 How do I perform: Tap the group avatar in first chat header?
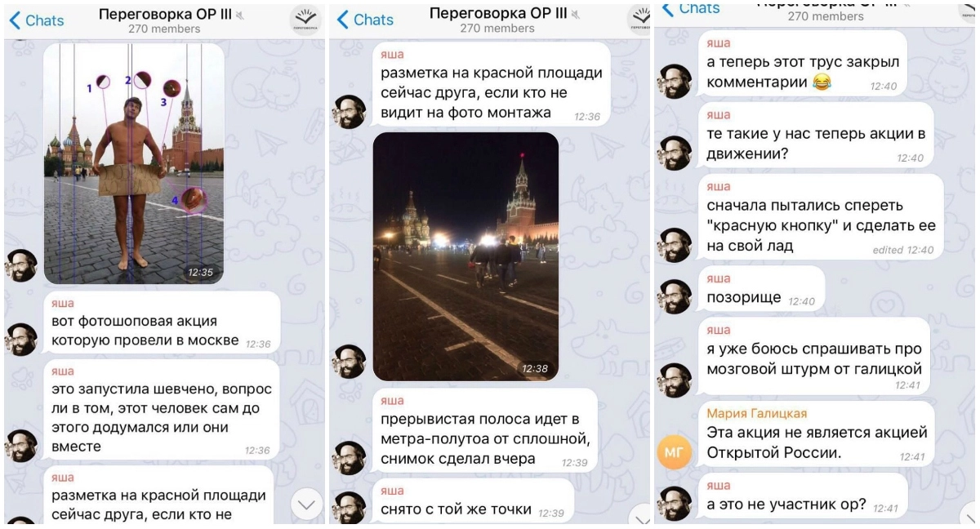pos(306,20)
